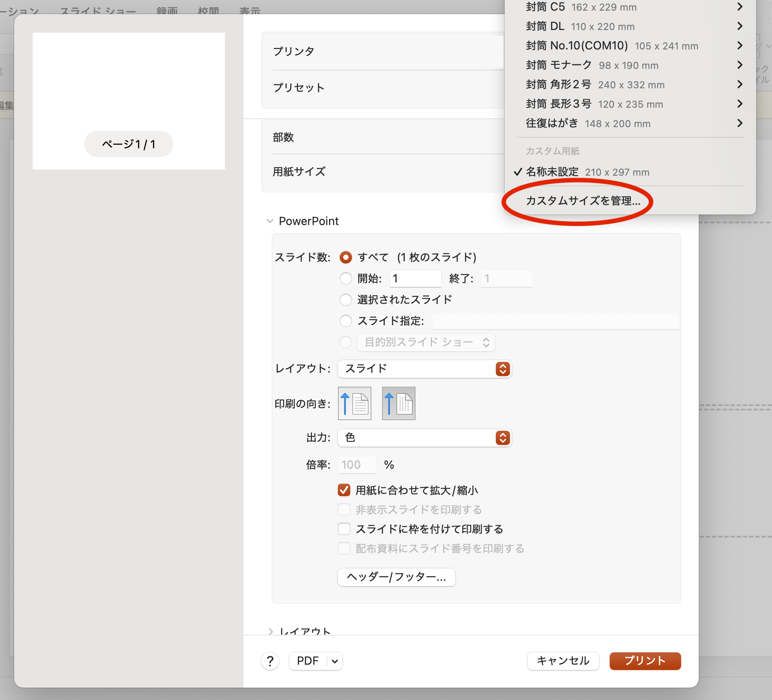Click the 開始 slide number field

[x=415, y=278]
